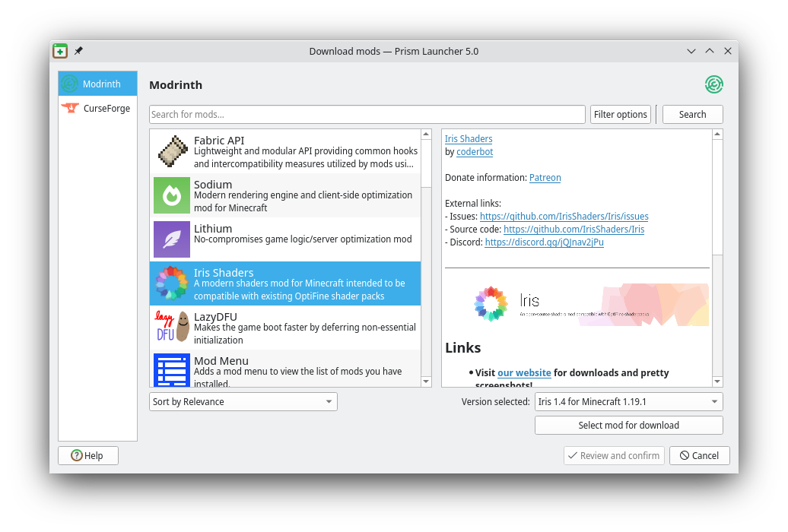Open the Sort by Relevance dropdown
788x532 pixels.
[x=243, y=402]
